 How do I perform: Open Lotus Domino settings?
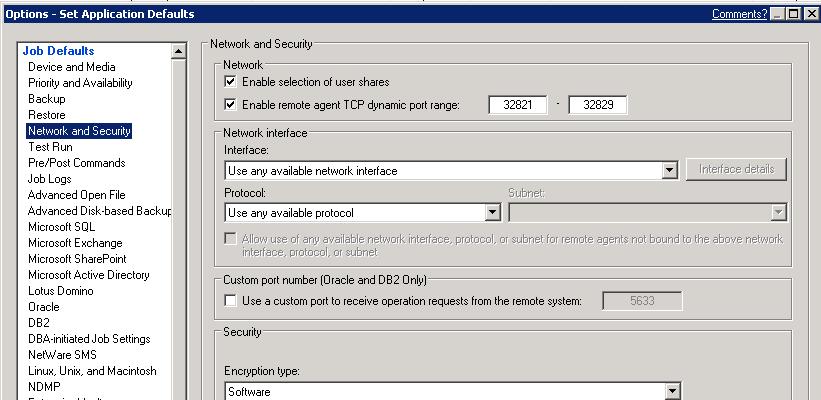tap(61, 291)
